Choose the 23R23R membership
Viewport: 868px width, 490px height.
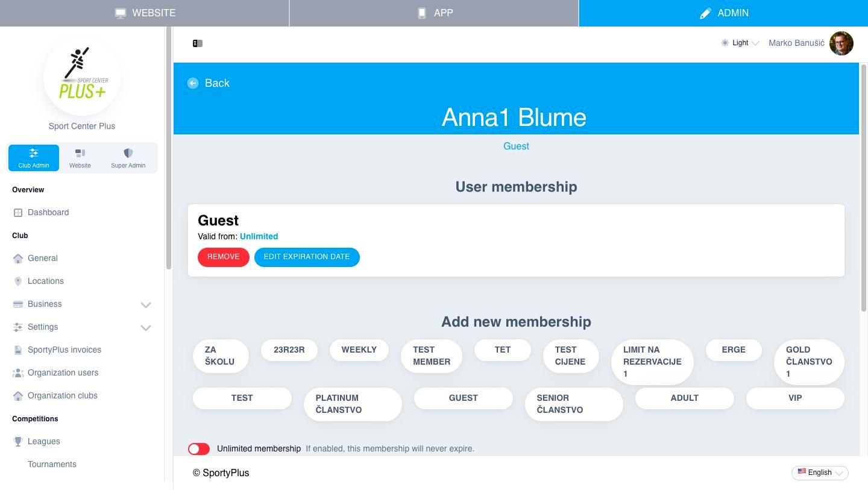(x=289, y=350)
